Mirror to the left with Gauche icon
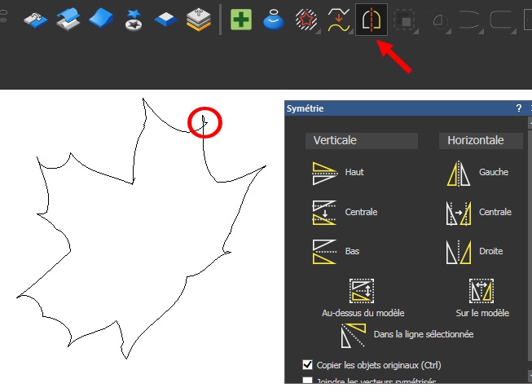Image resolution: width=532 pixels, height=392 pixels. 459,174
